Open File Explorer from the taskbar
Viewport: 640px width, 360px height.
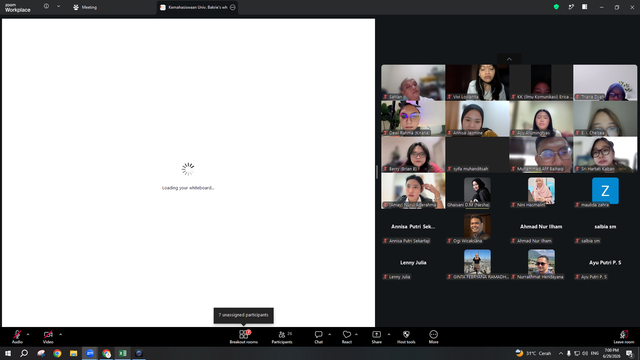point(73,353)
